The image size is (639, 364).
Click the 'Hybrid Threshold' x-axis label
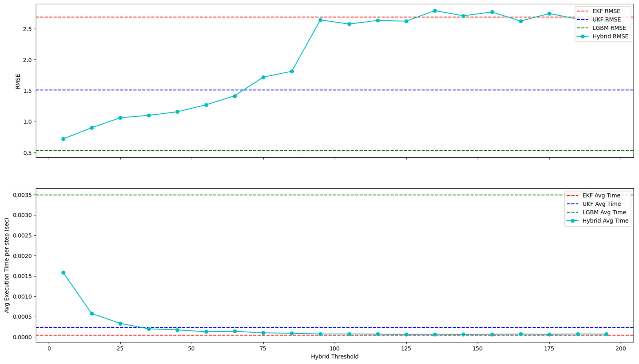[335, 357]
